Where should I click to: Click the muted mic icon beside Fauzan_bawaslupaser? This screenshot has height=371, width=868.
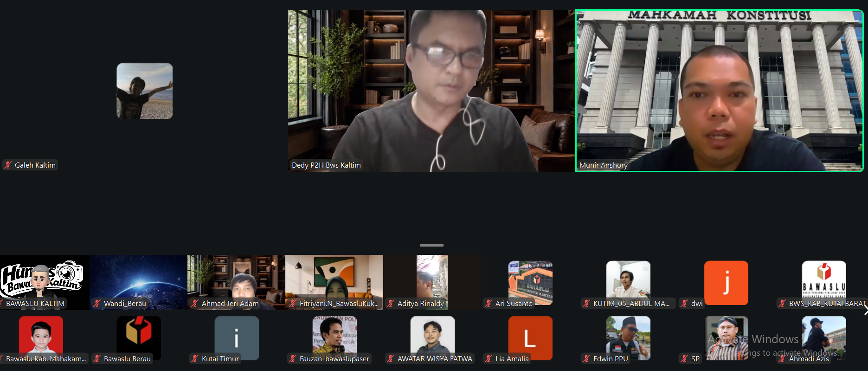[293, 358]
